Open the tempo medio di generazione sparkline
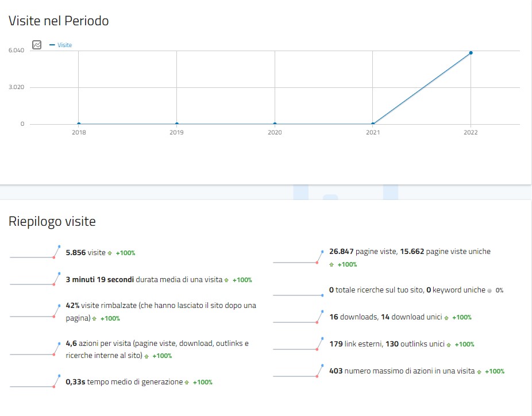Viewport: 532px width, 416px height. [35, 382]
